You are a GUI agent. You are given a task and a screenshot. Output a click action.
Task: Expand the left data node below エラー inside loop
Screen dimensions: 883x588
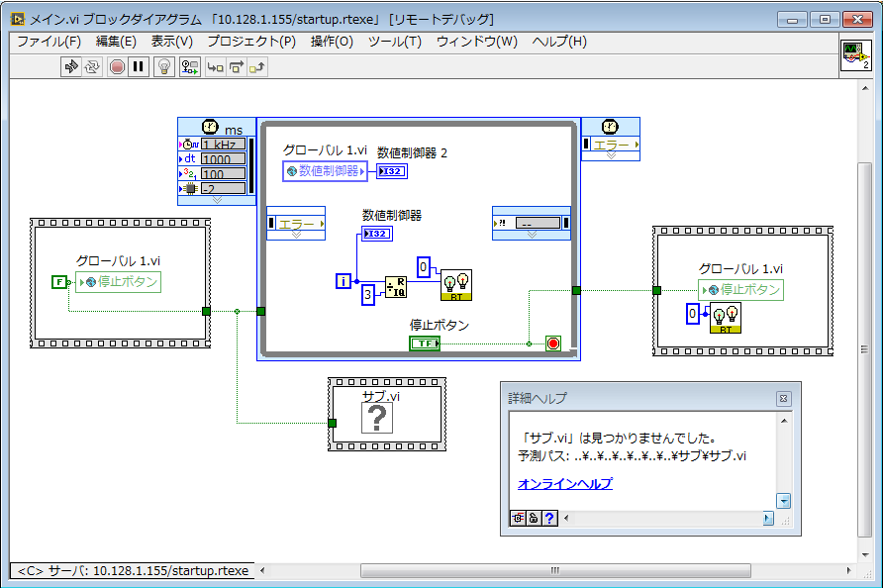click(296, 235)
